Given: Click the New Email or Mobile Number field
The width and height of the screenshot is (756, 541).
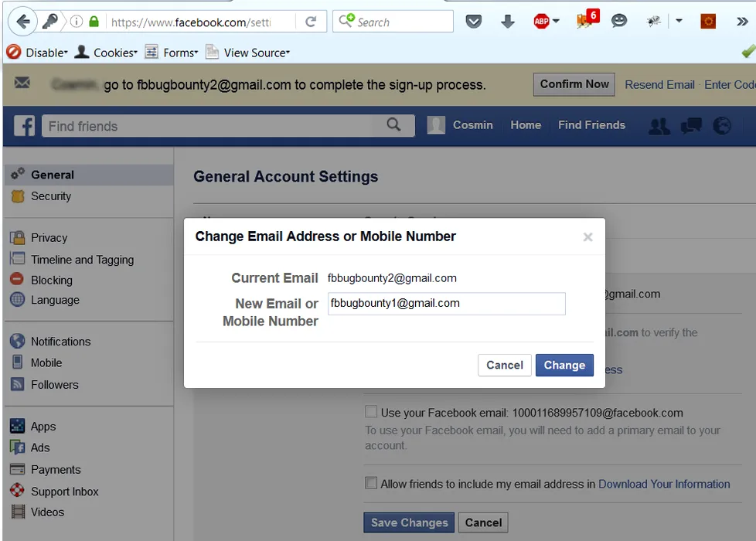Looking at the screenshot, I should [x=446, y=304].
